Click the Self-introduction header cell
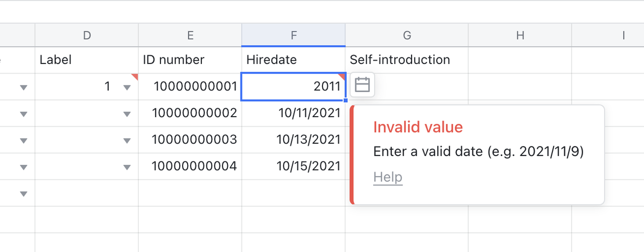 click(407, 60)
